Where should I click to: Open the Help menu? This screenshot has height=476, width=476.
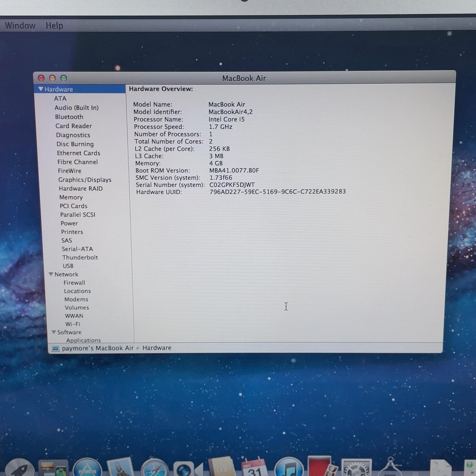tap(54, 25)
